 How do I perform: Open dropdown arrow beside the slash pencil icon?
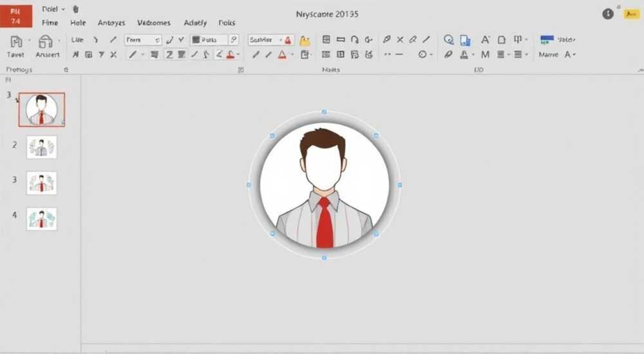pos(142,55)
